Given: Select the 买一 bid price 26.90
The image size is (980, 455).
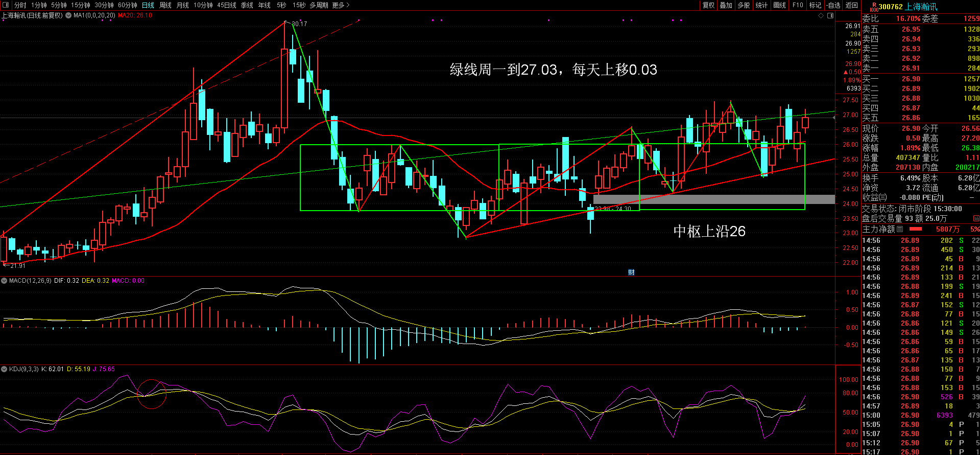Looking at the screenshot, I should [911, 79].
